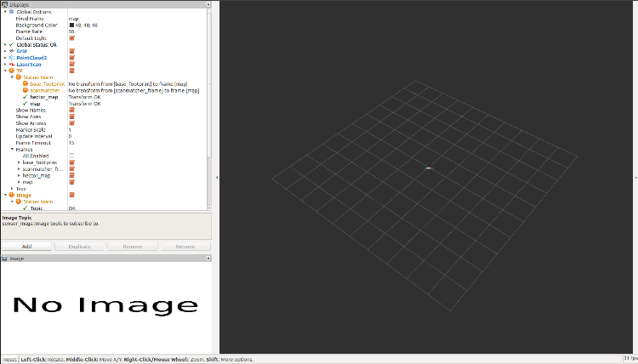The width and height of the screenshot is (638, 364).
Task: Expand the Tree node under TF
Action: (12, 188)
